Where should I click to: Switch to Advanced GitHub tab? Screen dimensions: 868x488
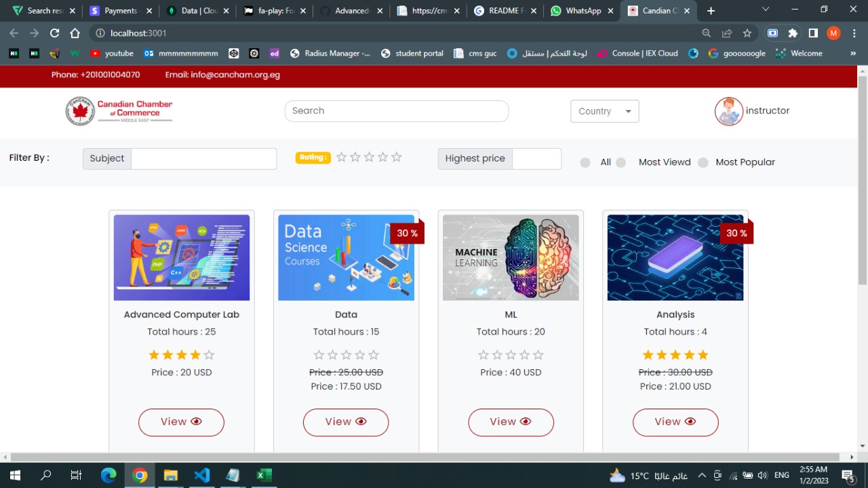[352, 11]
